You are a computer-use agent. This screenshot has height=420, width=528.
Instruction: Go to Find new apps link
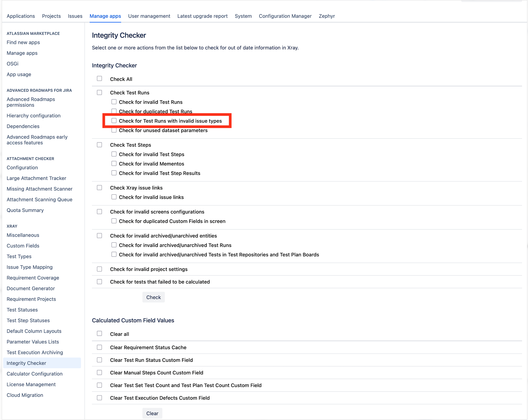tap(23, 42)
